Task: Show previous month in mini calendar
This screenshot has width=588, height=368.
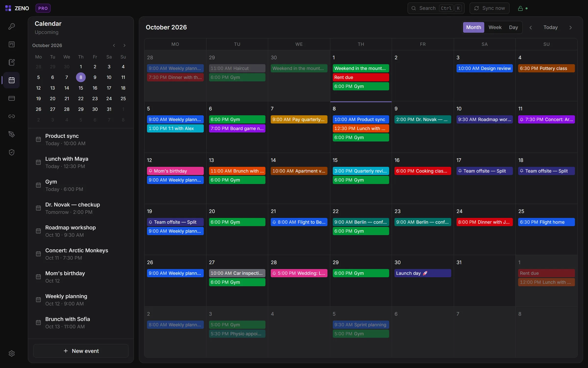Action: click(114, 45)
